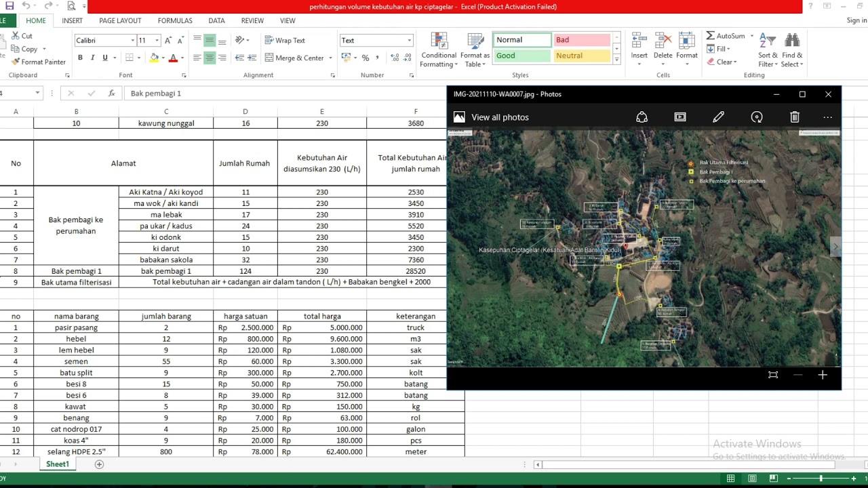The width and height of the screenshot is (868, 488).
Task: Fit the photo to window in Photos
Action: coord(773,375)
